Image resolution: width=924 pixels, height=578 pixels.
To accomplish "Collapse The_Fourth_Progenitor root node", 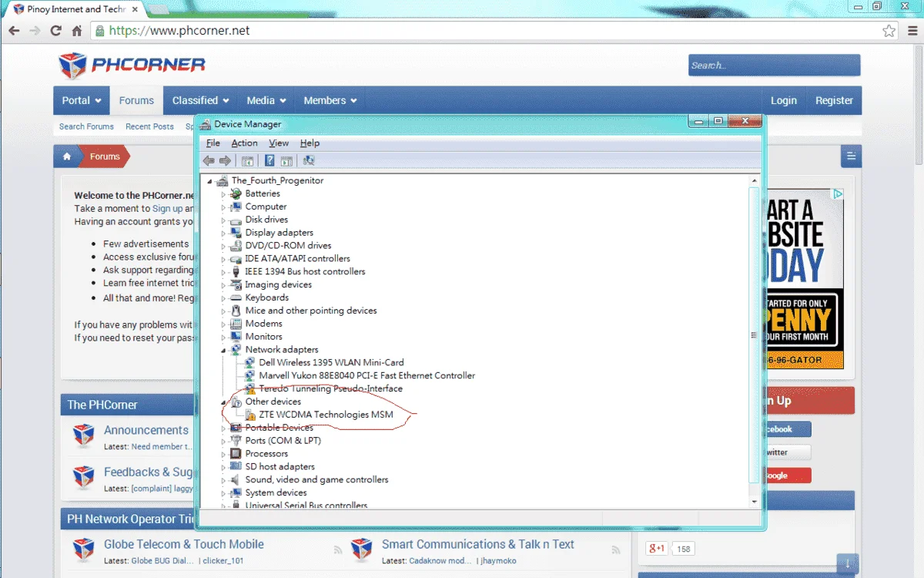I will (x=210, y=181).
